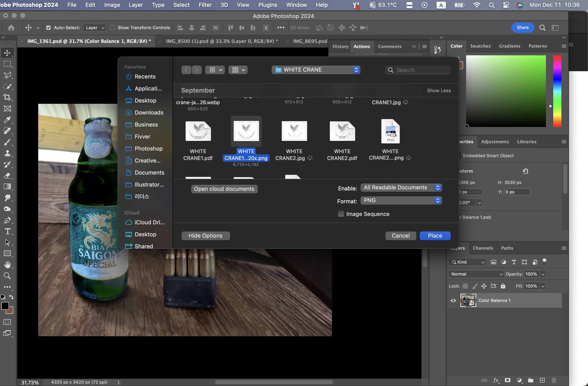This screenshot has height=386, width=588.
Task: Create a new layer using plus icon
Action: pyautogui.click(x=542, y=380)
